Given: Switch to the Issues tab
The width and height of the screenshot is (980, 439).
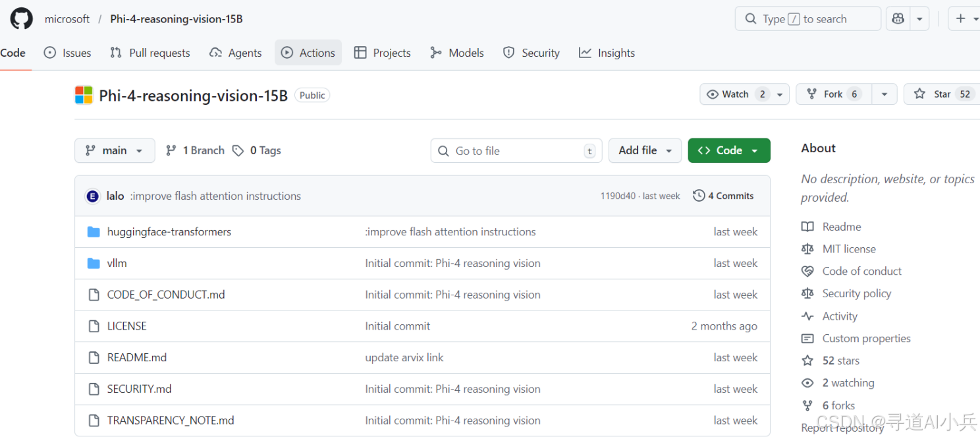Looking at the screenshot, I should click(67, 53).
